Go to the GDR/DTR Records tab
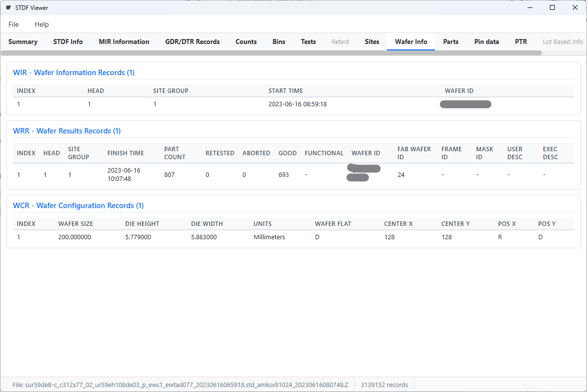 (192, 42)
